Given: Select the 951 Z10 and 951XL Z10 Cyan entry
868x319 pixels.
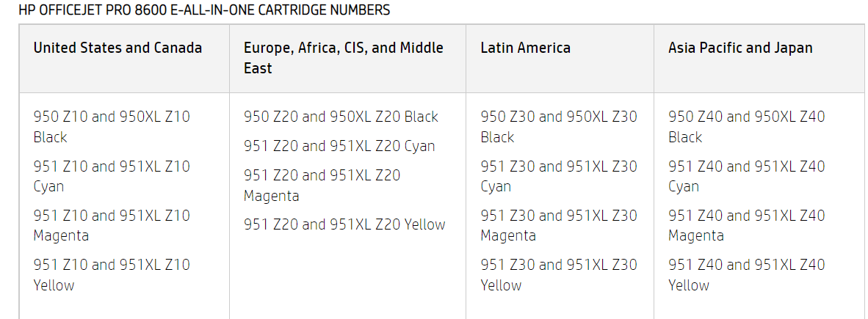Looking at the screenshot, I should pyautogui.click(x=112, y=176).
